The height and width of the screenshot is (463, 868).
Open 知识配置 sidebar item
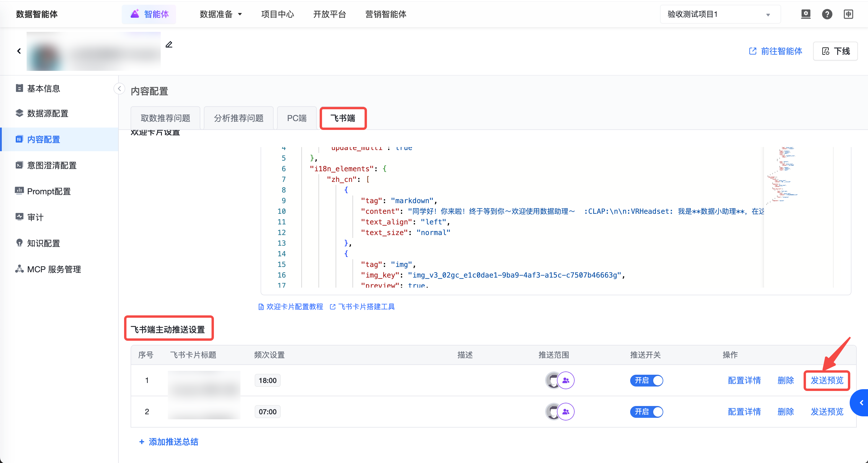click(x=43, y=243)
